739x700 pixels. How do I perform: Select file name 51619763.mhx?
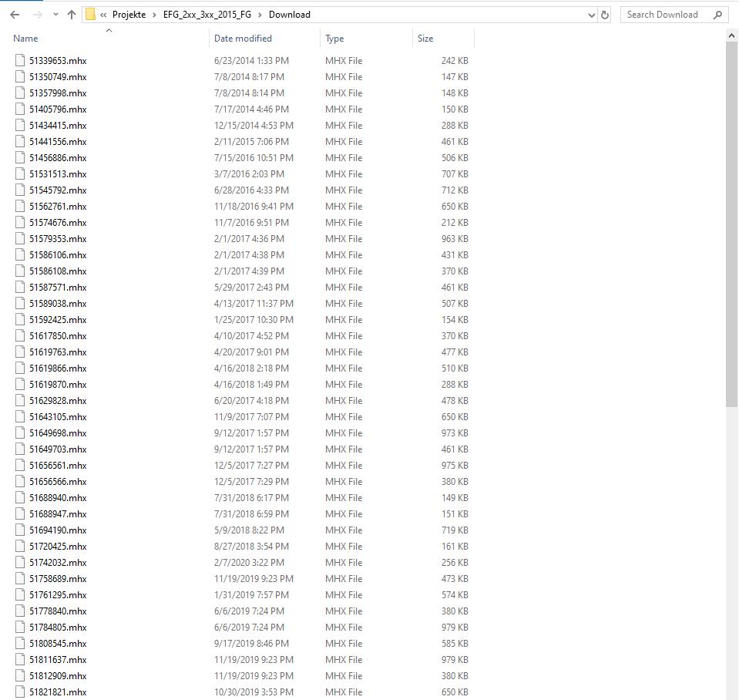(x=58, y=352)
